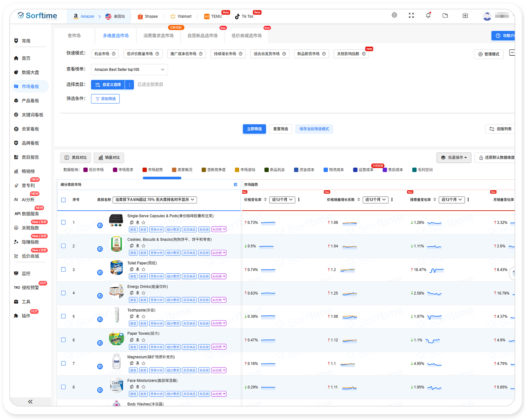Open the folder icon in header
Screen dimensions: 525x420
445,15
